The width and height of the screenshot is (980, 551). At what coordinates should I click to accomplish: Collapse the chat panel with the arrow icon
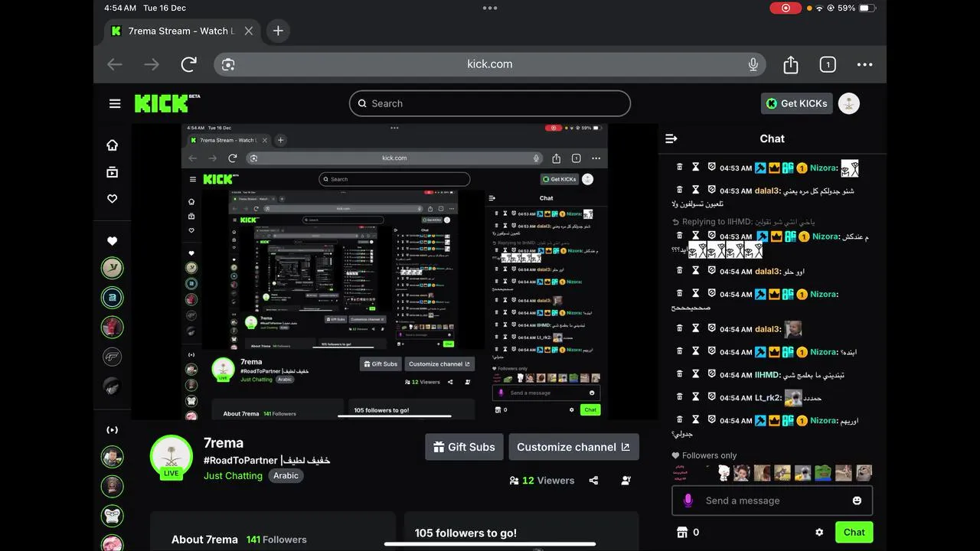click(x=671, y=139)
